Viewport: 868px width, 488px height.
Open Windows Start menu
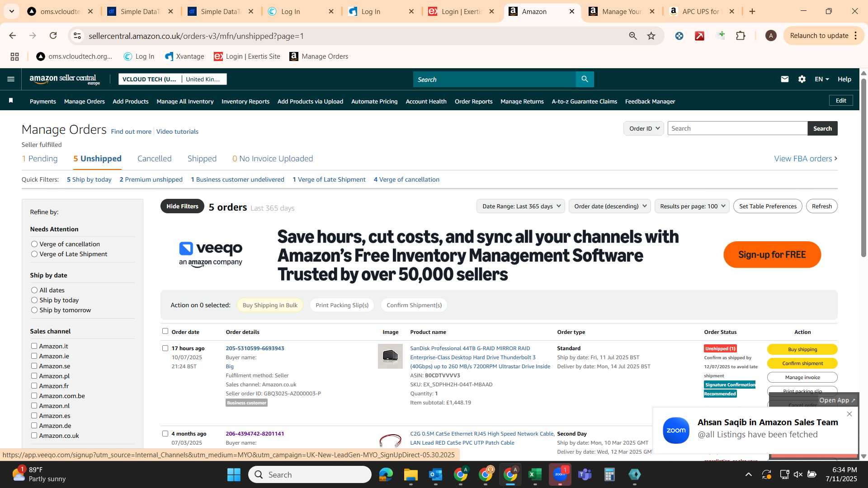click(x=234, y=474)
